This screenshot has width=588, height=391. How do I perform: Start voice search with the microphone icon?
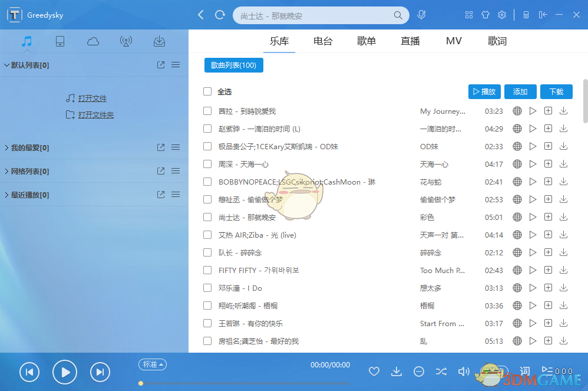(x=421, y=14)
